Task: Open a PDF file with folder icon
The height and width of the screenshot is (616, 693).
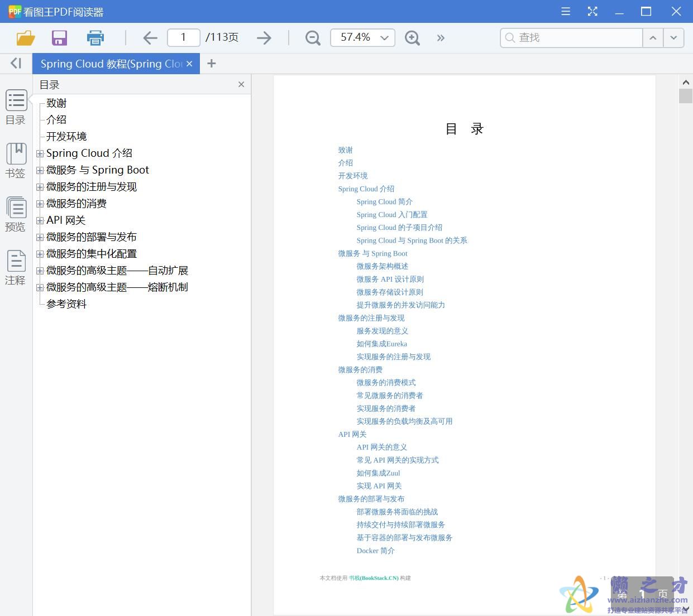Action: [x=26, y=38]
